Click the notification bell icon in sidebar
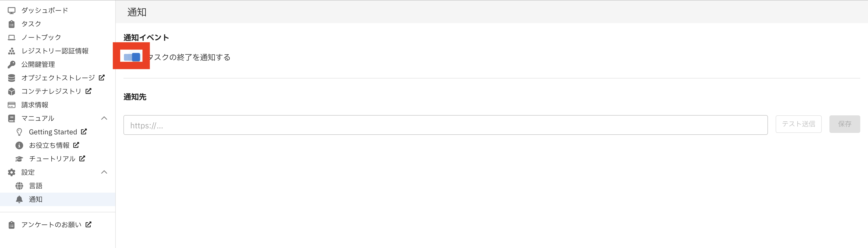The width and height of the screenshot is (868, 248). click(x=19, y=199)
